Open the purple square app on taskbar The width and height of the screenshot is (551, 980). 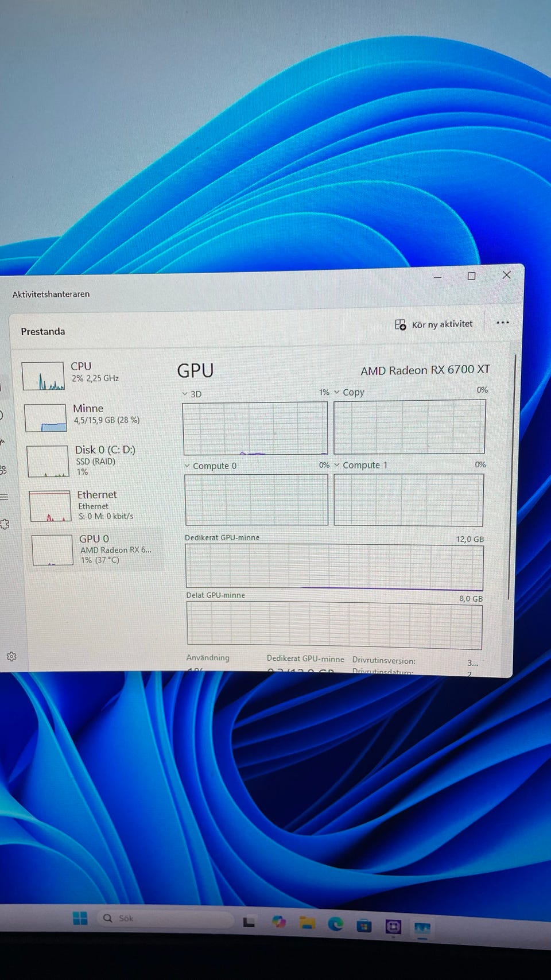coord(393,926)
